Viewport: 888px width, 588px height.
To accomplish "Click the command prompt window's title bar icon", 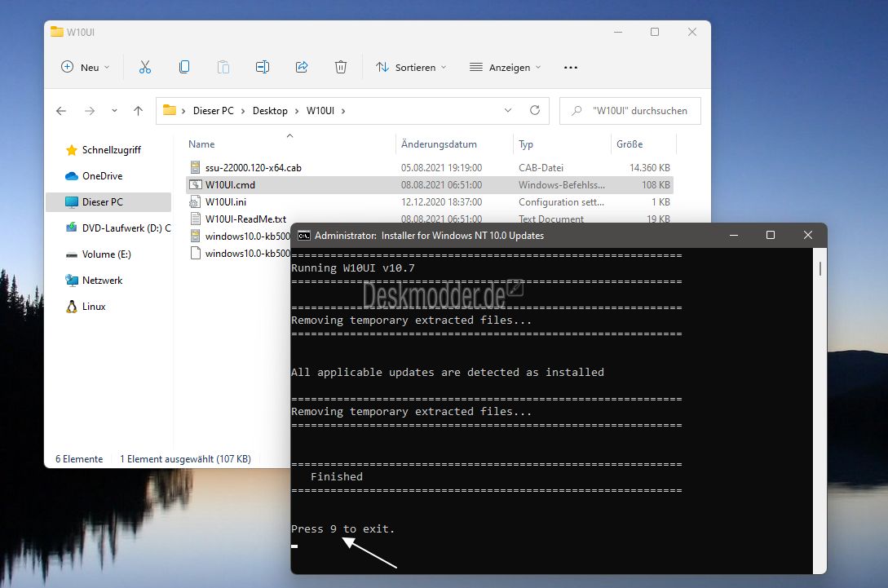I will click(x=304, y=236).
